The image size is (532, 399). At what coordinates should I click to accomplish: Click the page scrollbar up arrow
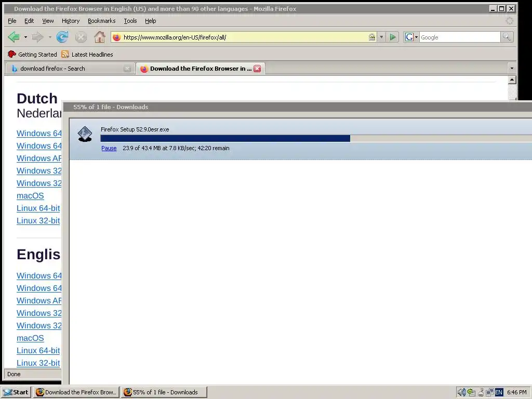(x=512, y=80)
